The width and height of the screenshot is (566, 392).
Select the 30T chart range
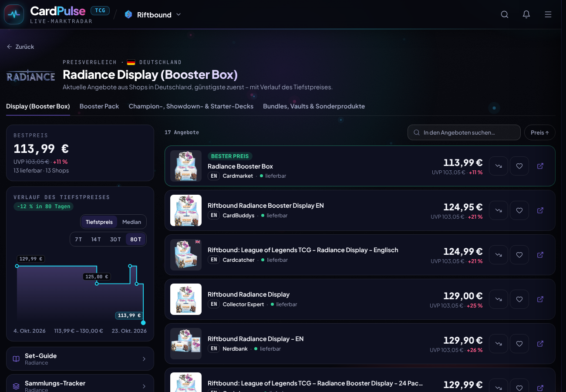[115, 239]
